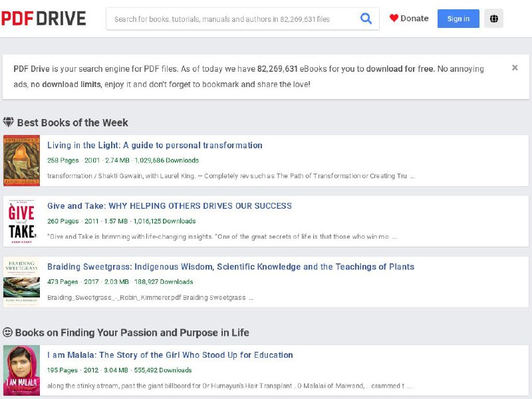Click the Sign in button
This screenshot has width=532, height=399.
coord(458,19)
